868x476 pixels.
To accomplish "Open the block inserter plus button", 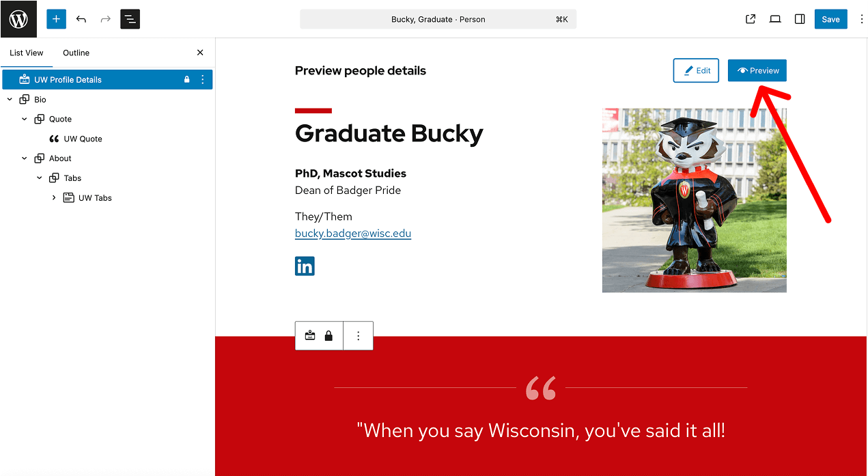I will tap(56, 19).
